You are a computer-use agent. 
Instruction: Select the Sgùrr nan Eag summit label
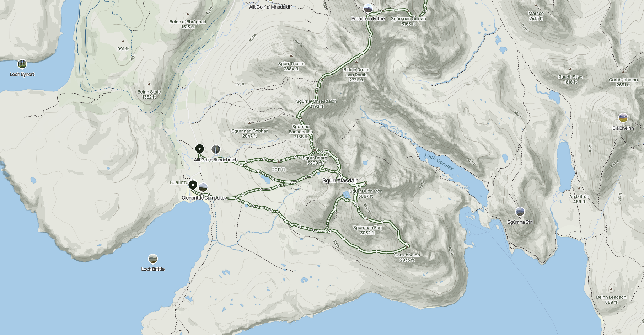[367, 230]
